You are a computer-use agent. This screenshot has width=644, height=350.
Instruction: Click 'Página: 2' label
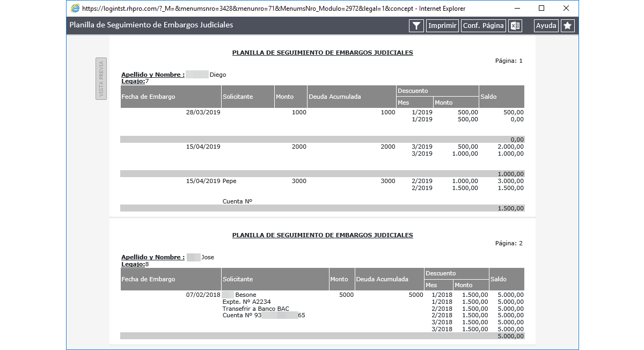pos(509,243)
